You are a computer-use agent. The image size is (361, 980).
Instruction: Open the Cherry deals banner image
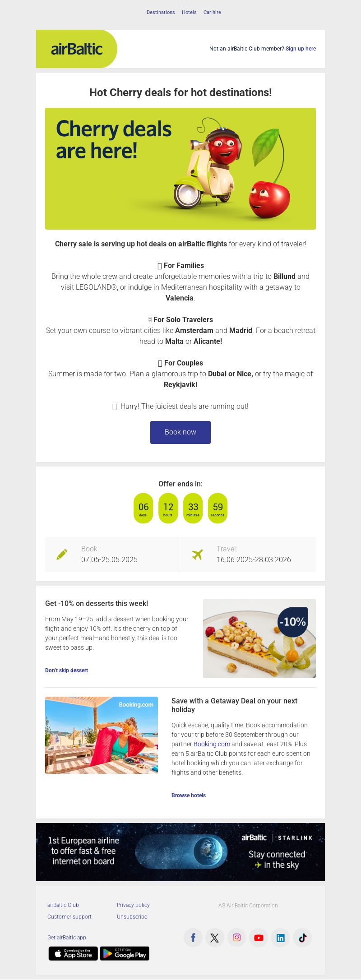[x=180, y=169]
